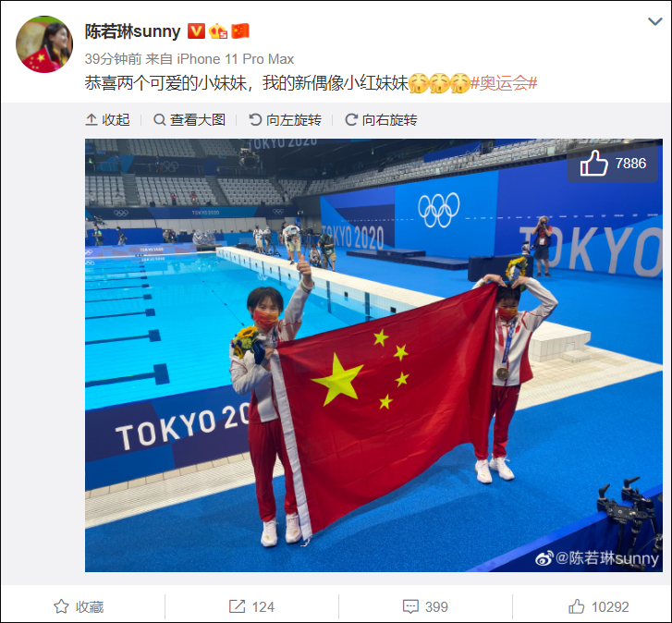
Task: Click the crown membership badge icon
Action: (218, 31)
